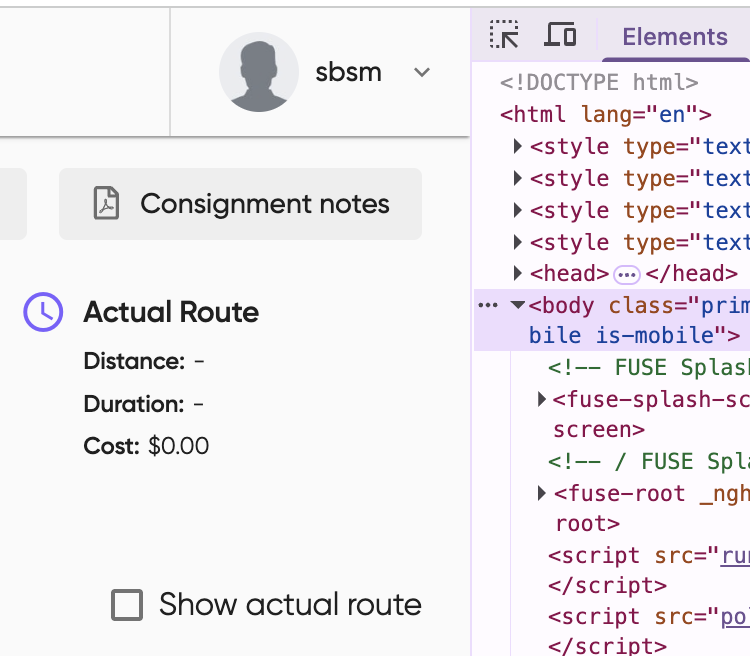This screenshot has height=656, width=750.
Task: Open the sbsm user dropdown chevron
Action: coord(422,73)
